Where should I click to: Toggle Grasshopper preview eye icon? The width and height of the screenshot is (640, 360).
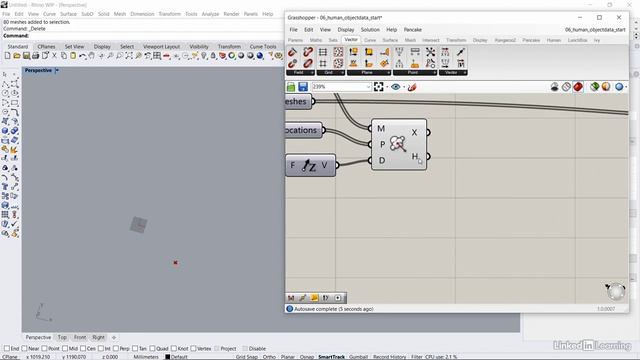click(396, 87)
